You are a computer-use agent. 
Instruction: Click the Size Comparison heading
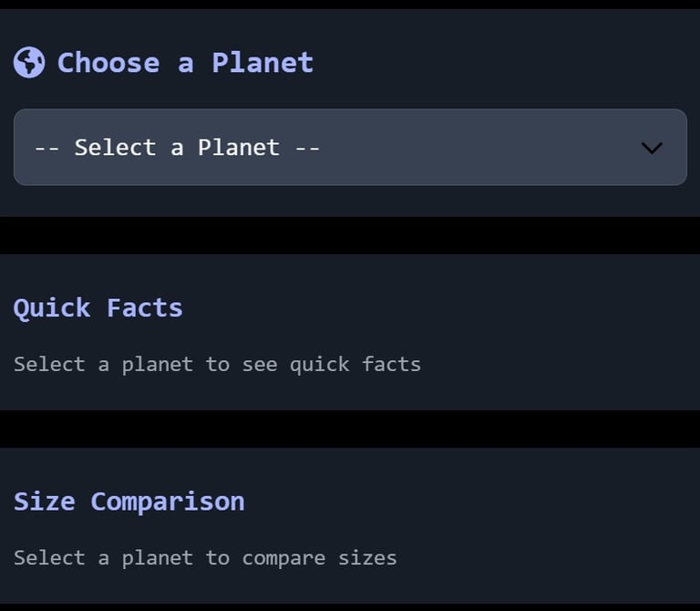coord(129,502)
